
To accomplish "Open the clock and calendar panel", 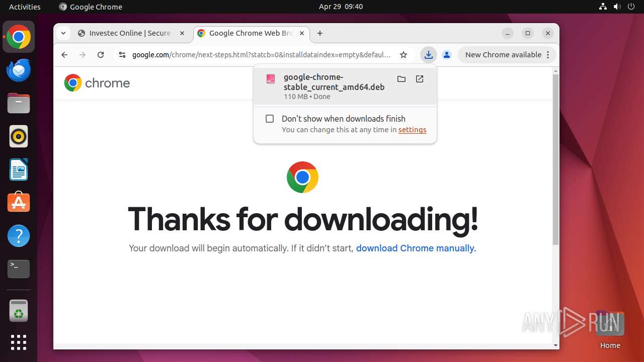I will [341, 7].
